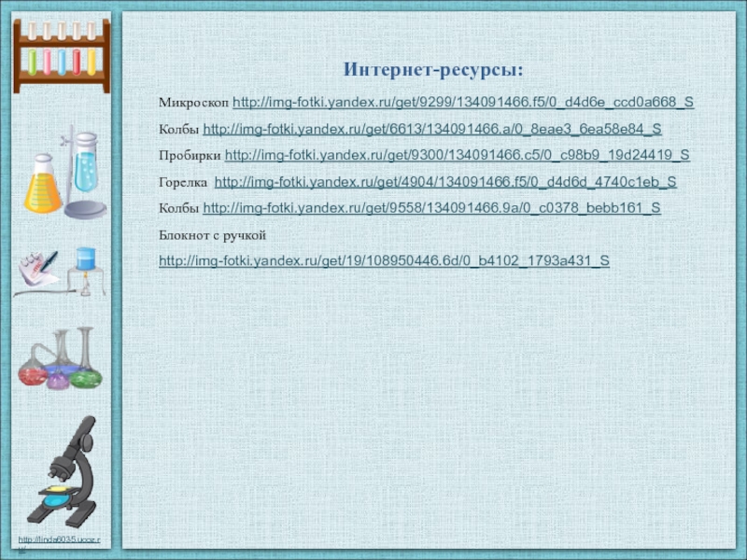This screenshot has height=560, width=747.
Task: Open the Блокнот с ручкой link ending 1793a431_S
Action: pos(384,260)
